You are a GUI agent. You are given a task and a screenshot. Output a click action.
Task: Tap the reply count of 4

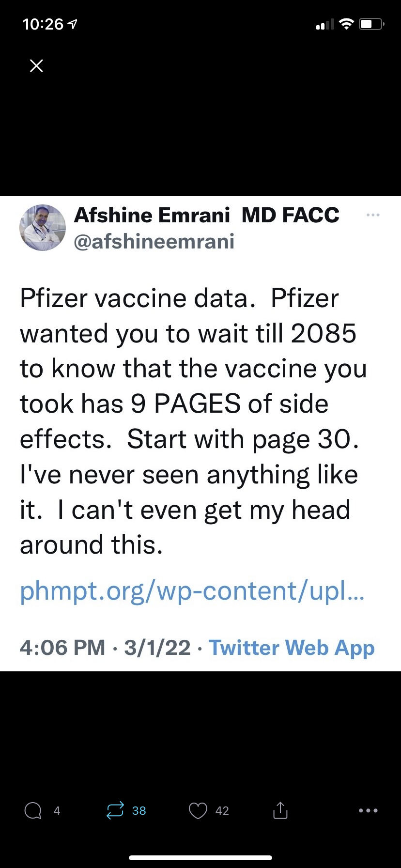click(57, 810)
